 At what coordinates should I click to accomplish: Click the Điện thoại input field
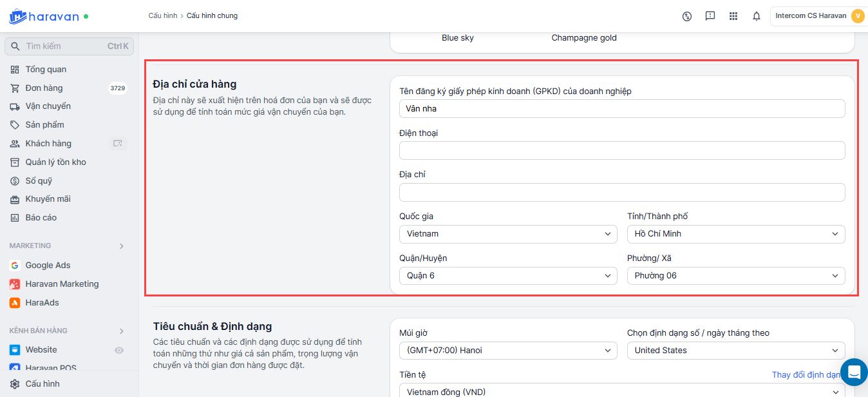pos(622,151)
